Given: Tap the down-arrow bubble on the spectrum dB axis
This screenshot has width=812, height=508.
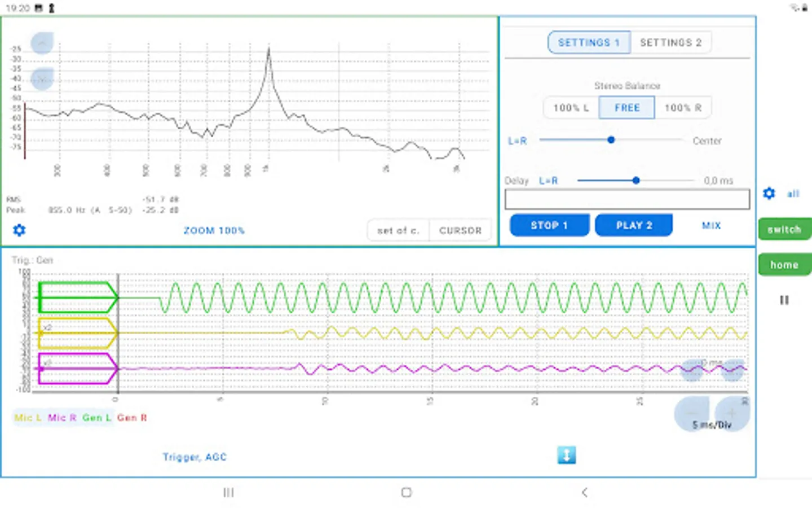Looking at the screenshot, I should [x=42, y=79].
